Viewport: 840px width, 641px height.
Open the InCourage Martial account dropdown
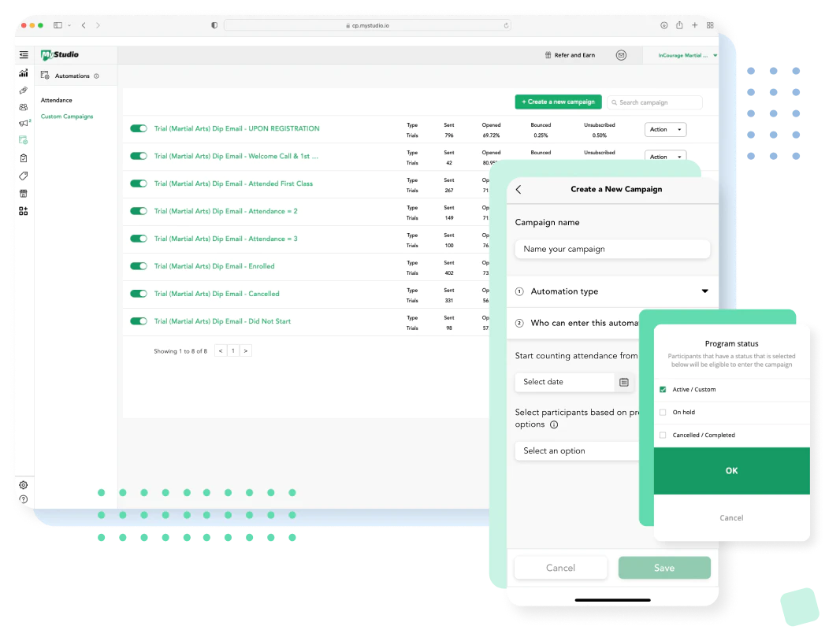click(687, 55)
